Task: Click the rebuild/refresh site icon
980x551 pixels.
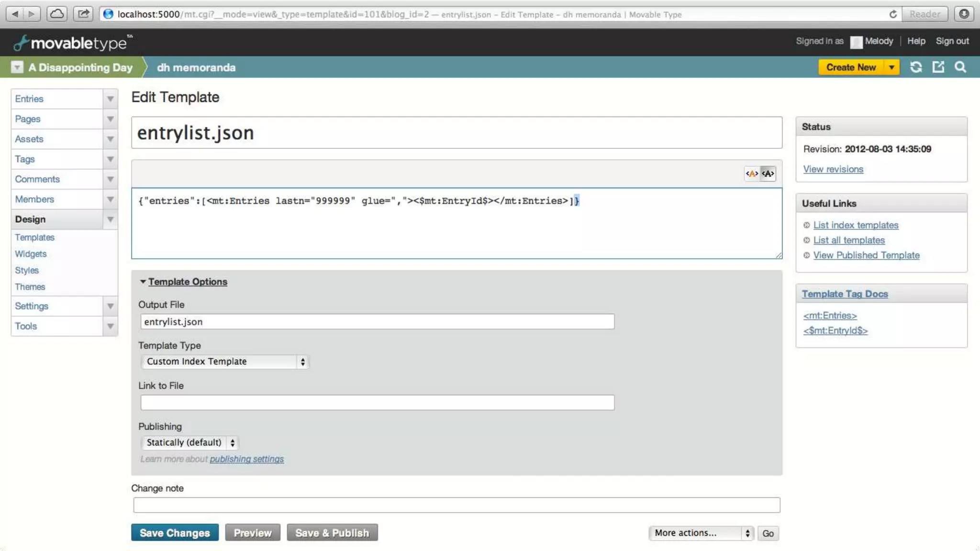Action: click(x=916, y=67)
